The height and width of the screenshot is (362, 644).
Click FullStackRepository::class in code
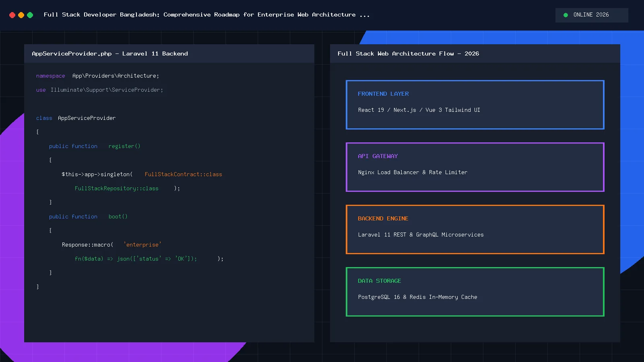[116, 188]
